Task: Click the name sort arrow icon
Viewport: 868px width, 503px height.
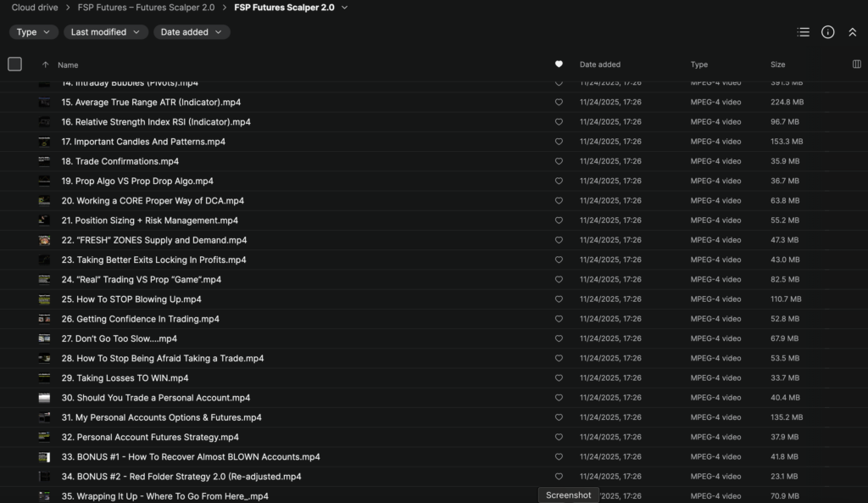Action: (x=45, y=64)
